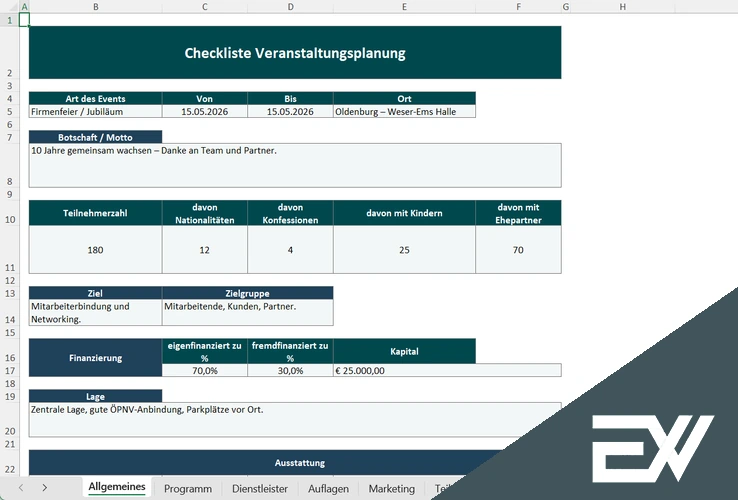Viewport: 738px width, 500px height.
Task: Go to the Auflagen sheet tab
Action: [x=328, y=488]
